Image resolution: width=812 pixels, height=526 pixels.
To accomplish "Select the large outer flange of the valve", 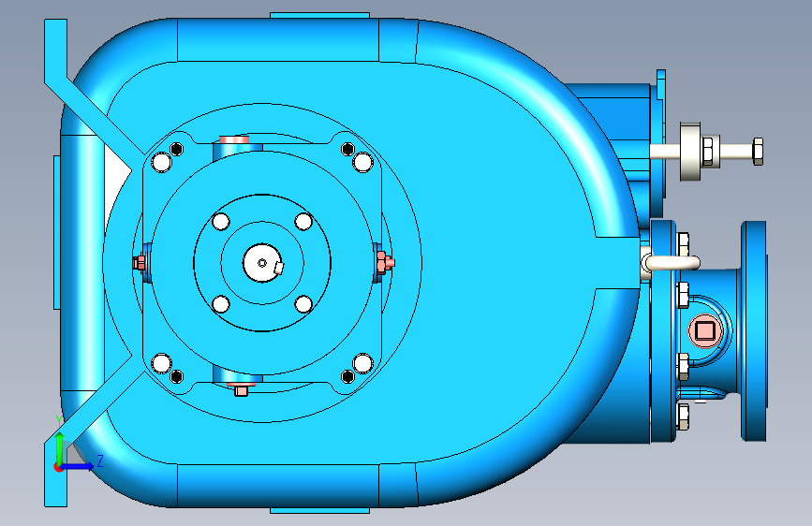I will tap(754, 331).
